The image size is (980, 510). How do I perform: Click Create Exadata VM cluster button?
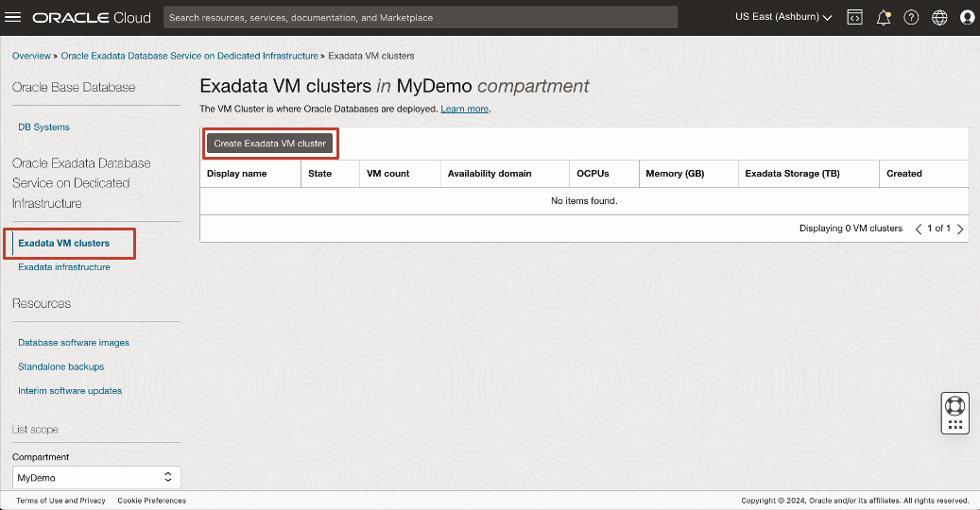coord(270,144)
